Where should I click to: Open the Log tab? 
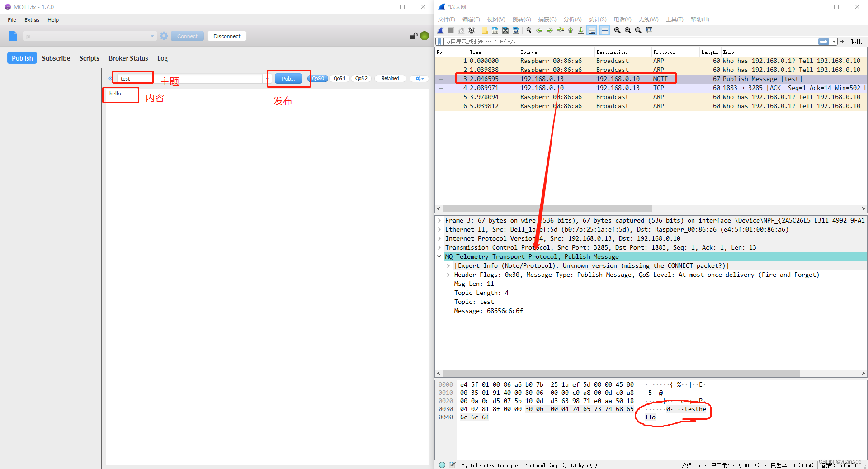(162, 58)
